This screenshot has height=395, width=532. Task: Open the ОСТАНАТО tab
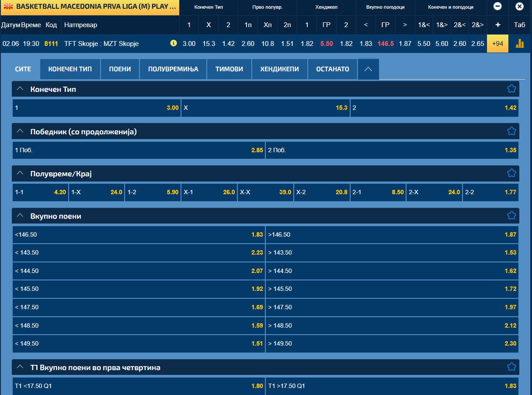(333, 69)
